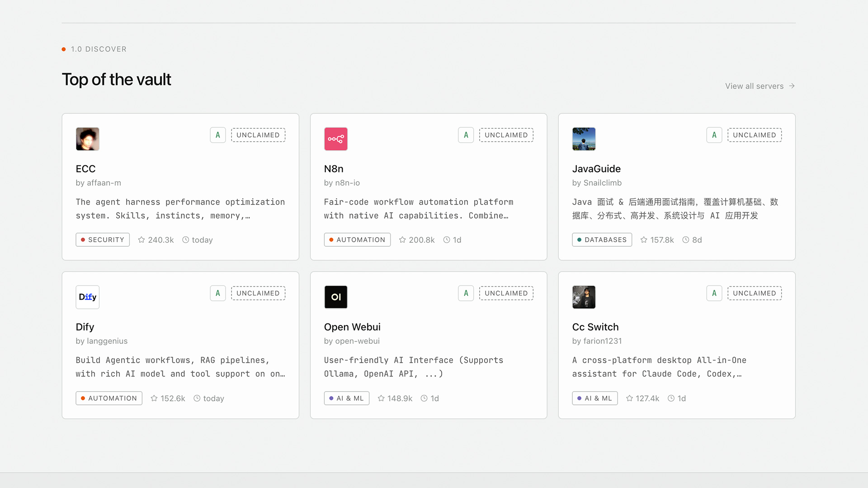The image size is (868, 488).
Task: Click the '1.0 DISCOVER' section label
Action: 99,49
